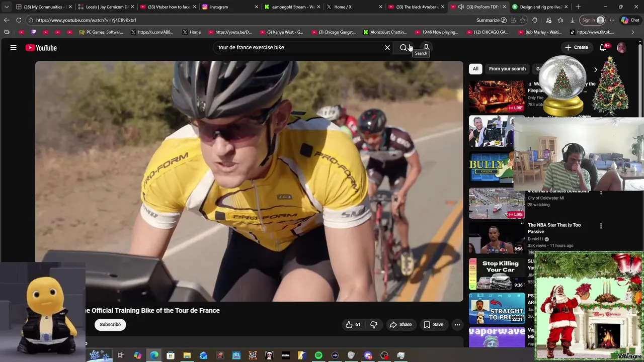Open the account avatar menu

tap(622, 48)
